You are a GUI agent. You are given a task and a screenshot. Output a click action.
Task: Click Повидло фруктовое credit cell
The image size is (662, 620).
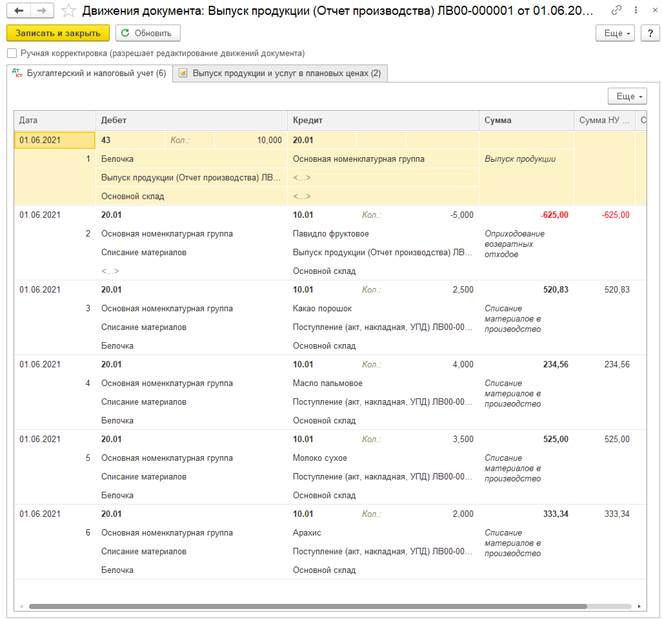pos(331,234)
